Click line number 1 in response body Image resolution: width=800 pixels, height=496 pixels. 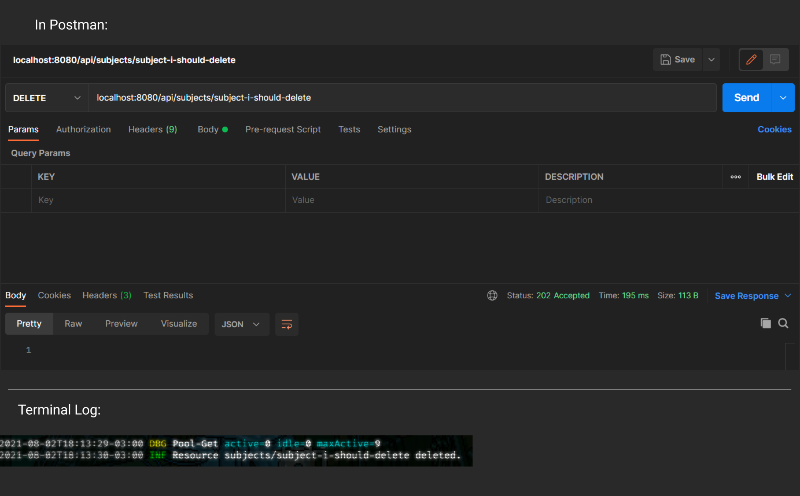click(29, 350)
